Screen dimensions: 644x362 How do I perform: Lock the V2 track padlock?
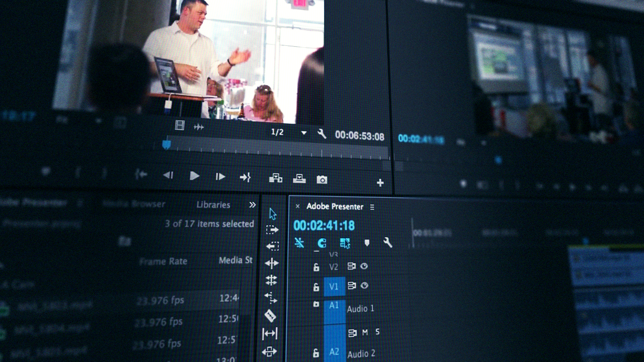(x=316, y=267)
